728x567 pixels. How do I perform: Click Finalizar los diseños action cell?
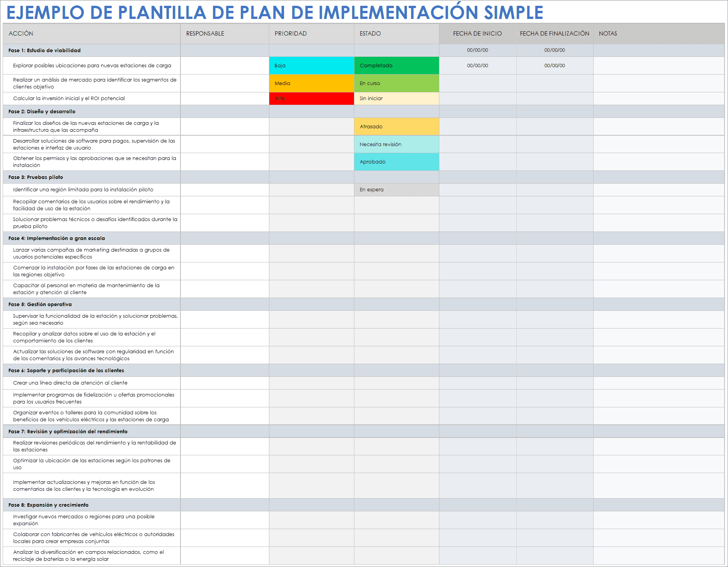click(x=92, y=127)
